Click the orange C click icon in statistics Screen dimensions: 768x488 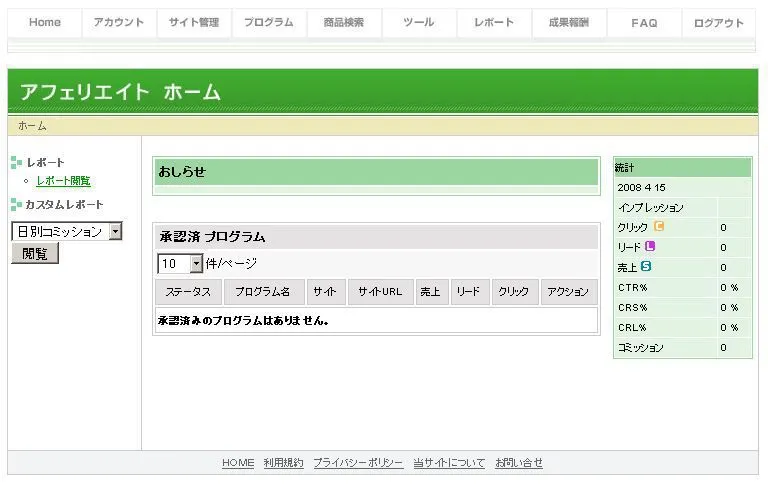[x=658, y=227]
